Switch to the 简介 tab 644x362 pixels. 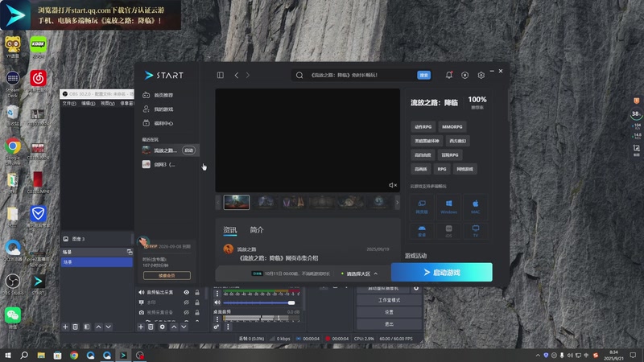click(x=257, y=230)
